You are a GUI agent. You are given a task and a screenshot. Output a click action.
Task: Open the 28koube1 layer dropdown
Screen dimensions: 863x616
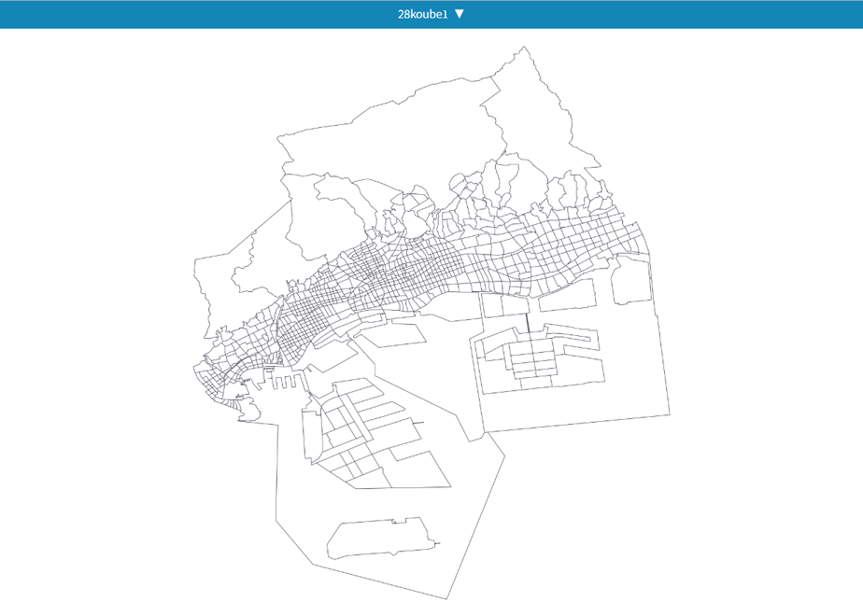(x=431, y=14)
